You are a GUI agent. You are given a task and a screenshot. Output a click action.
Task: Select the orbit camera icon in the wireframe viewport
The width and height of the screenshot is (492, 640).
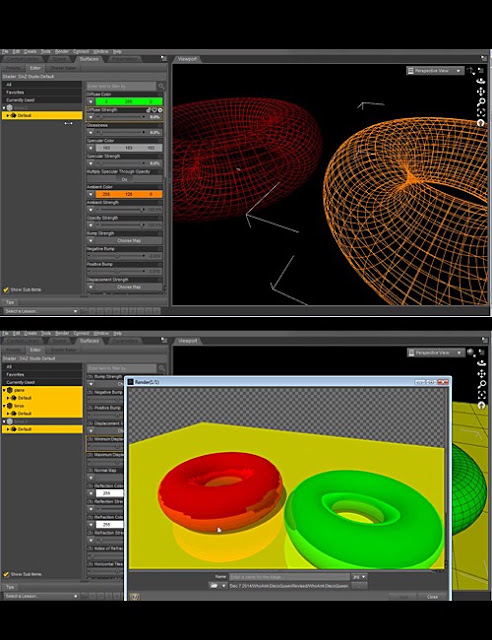tap(482, 81)
